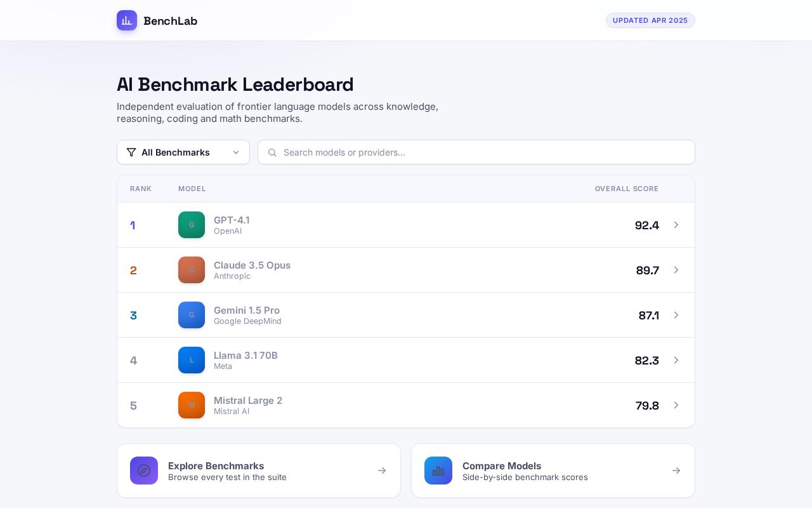Click the BenchLab logo icon
This screenshot has height=508, width=812.
click(x=127, y=20)
